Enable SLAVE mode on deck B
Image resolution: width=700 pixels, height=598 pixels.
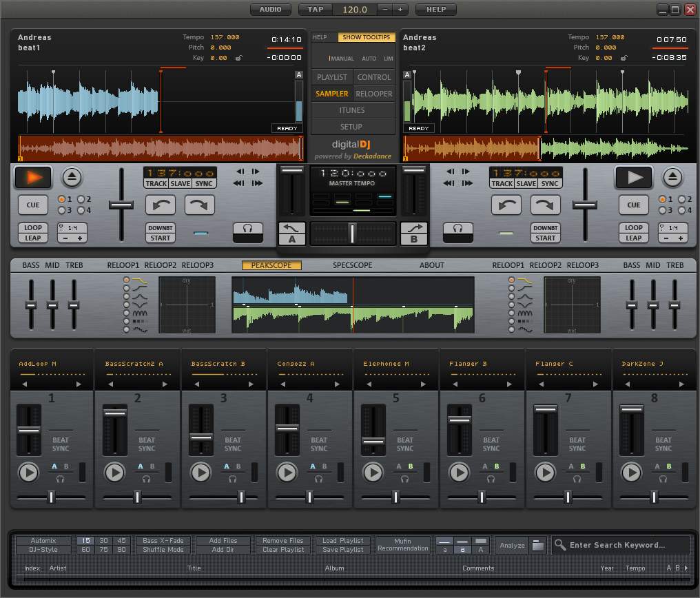tap(526, 183)
